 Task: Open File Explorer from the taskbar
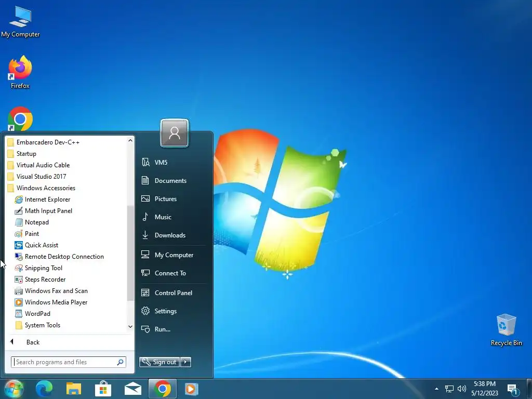point(74,389)
